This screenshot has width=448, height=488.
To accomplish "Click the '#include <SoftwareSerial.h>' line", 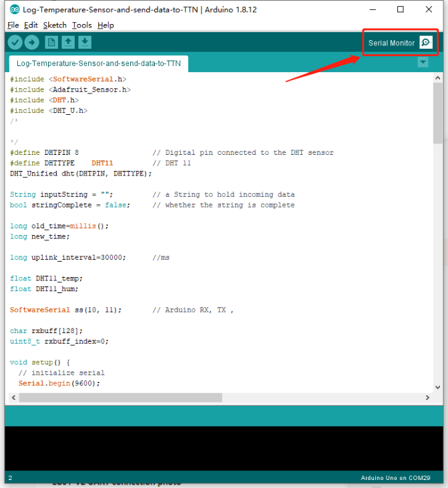I will [x=68, y=79].
